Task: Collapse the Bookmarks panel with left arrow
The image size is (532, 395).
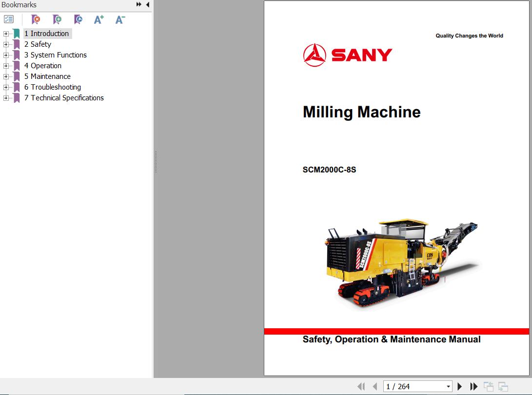Action: (148, 4)
